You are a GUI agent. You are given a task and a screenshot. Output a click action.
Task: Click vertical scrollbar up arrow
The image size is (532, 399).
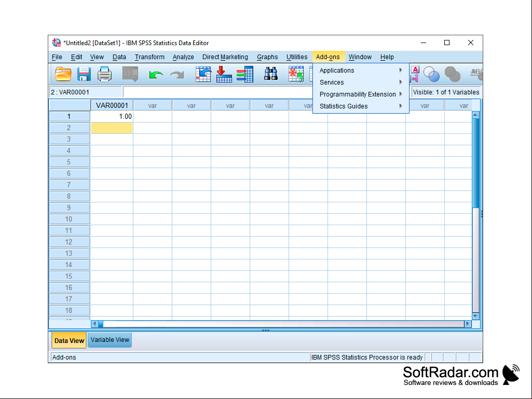[475, 115]
